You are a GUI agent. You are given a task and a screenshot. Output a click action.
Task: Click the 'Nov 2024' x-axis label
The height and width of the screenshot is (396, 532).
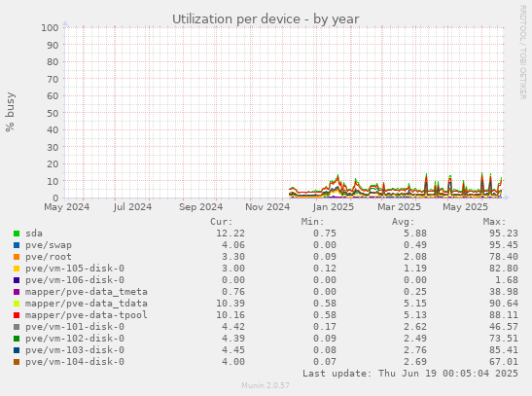coord(267,207)
